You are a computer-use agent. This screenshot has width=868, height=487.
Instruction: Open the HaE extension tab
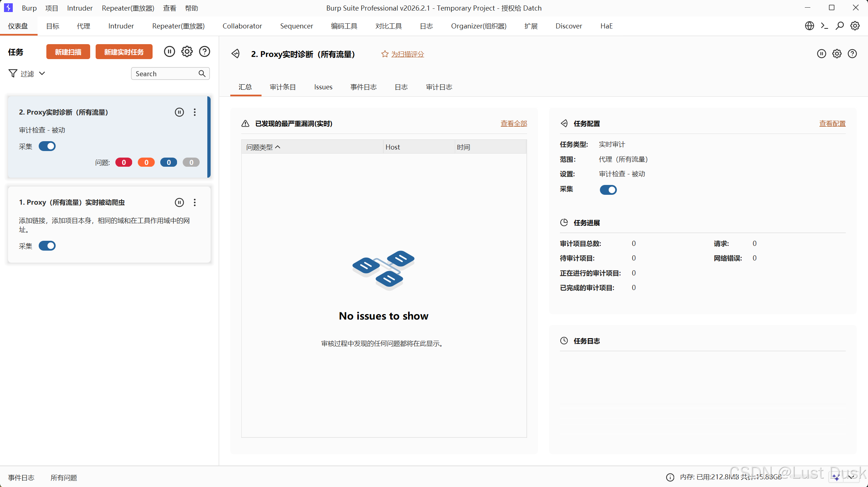607,26
